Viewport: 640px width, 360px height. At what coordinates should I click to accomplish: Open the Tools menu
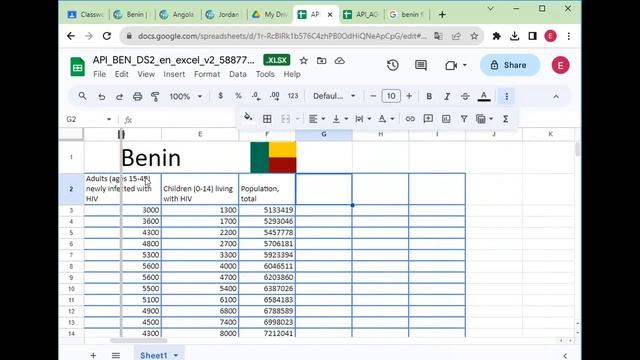point(265,74)
